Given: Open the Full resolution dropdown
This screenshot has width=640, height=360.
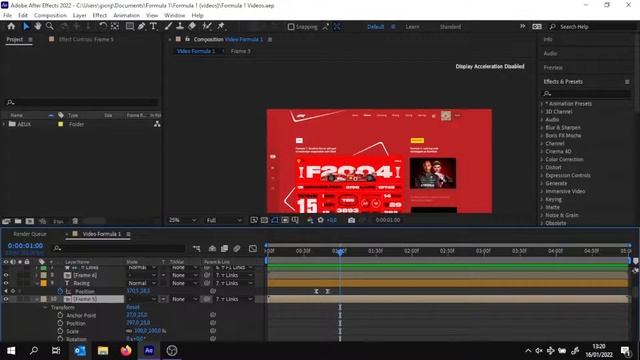Looking at the screenshot, I should (224, 220).
